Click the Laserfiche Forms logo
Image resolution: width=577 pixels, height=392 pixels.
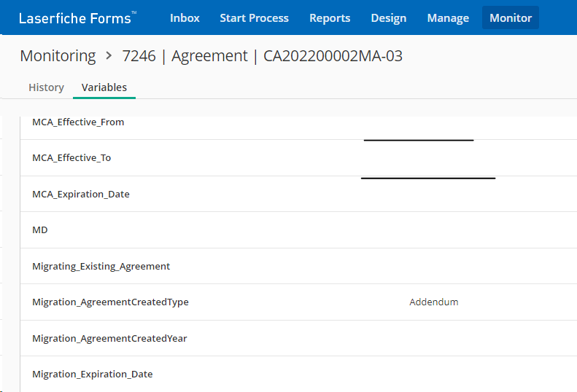coord(77,17)
